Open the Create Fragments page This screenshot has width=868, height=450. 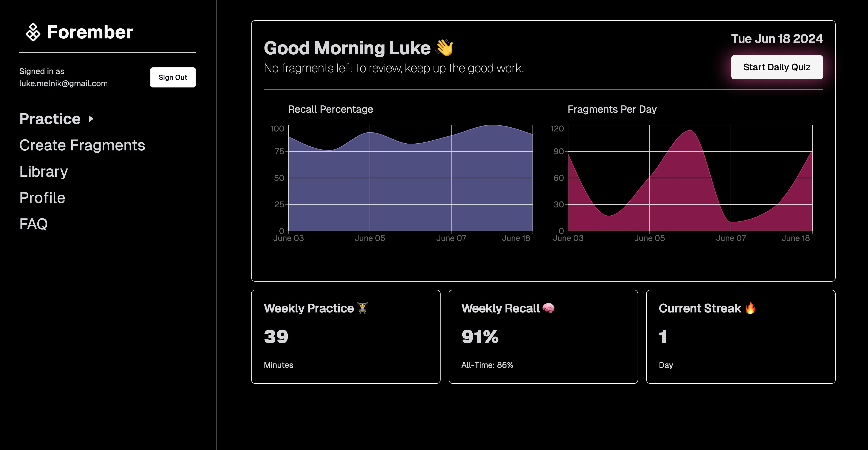tap(82, 145)
